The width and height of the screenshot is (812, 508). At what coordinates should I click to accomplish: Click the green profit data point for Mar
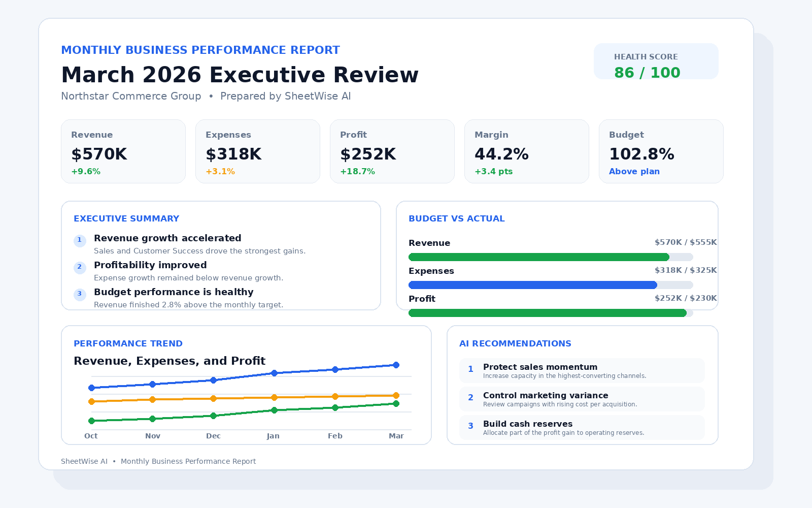point(396,403)
